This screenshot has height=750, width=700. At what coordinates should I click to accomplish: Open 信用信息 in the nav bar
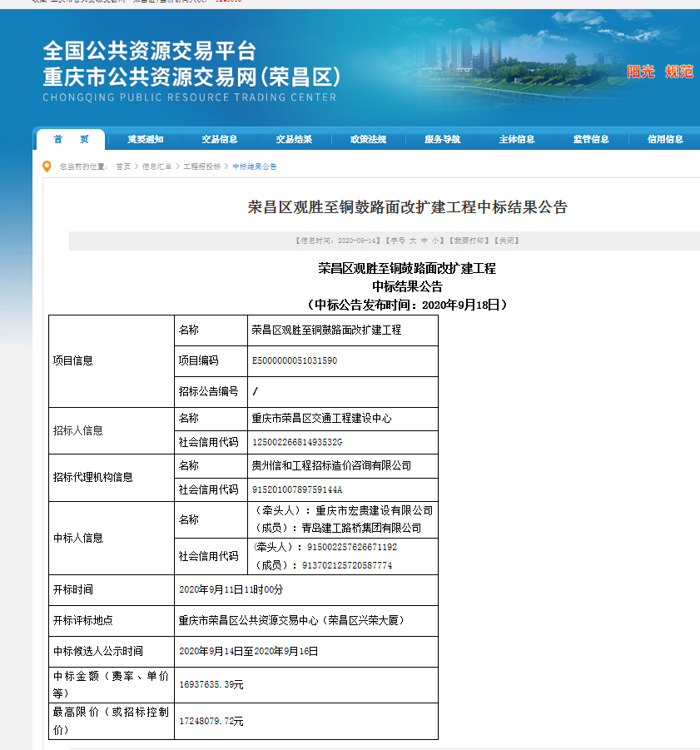point(665,139)
